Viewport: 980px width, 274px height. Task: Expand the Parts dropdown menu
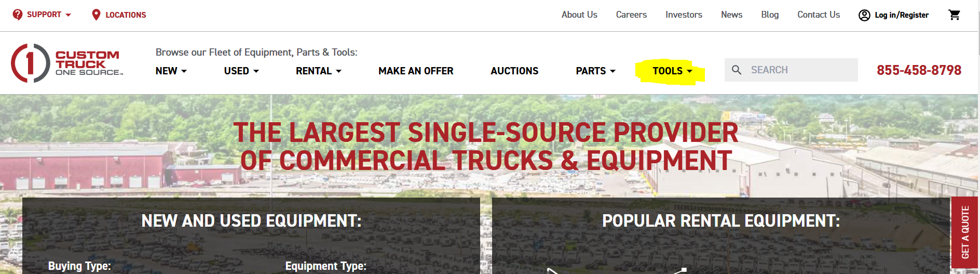coord(595,71)
